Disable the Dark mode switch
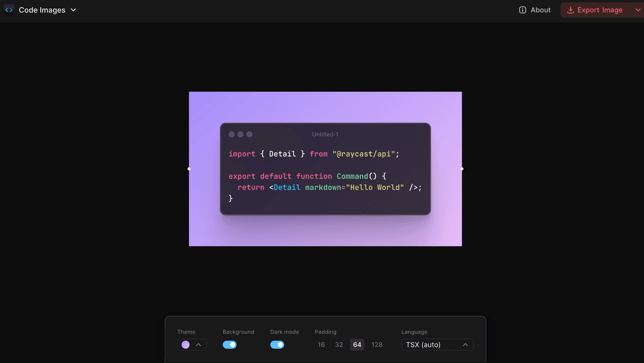Screen dimensions: 644x363 pyautogui.click(x=277, y=344)
